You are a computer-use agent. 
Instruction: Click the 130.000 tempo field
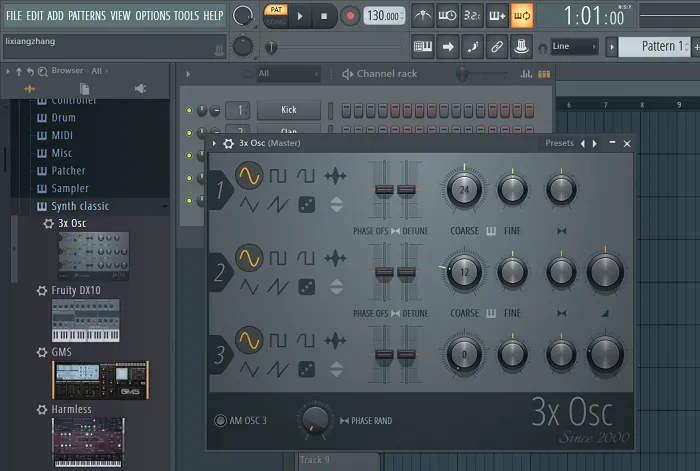point(384,16)
